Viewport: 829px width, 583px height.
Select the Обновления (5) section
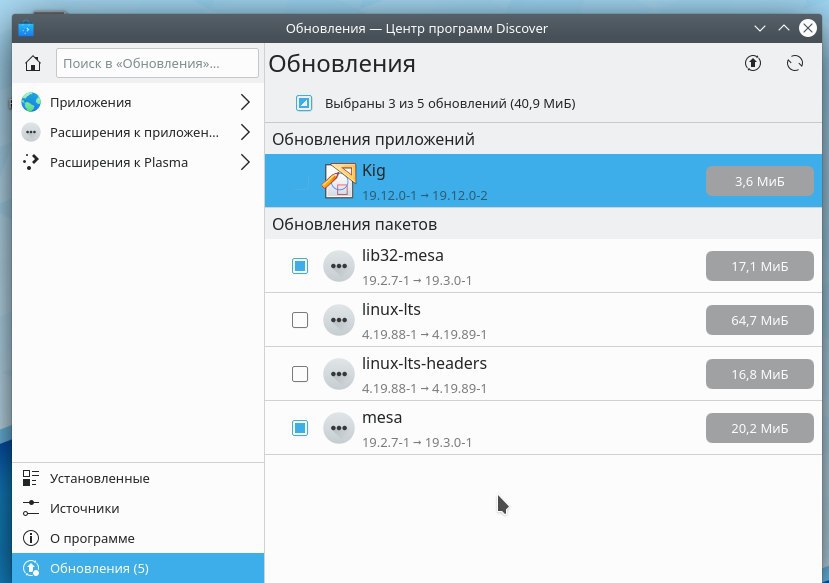click(138, 568)
